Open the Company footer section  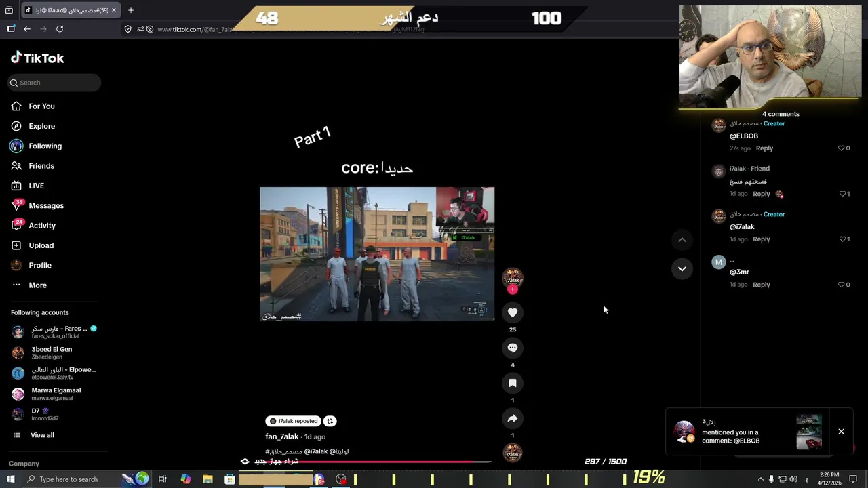[x=24, y=464]
